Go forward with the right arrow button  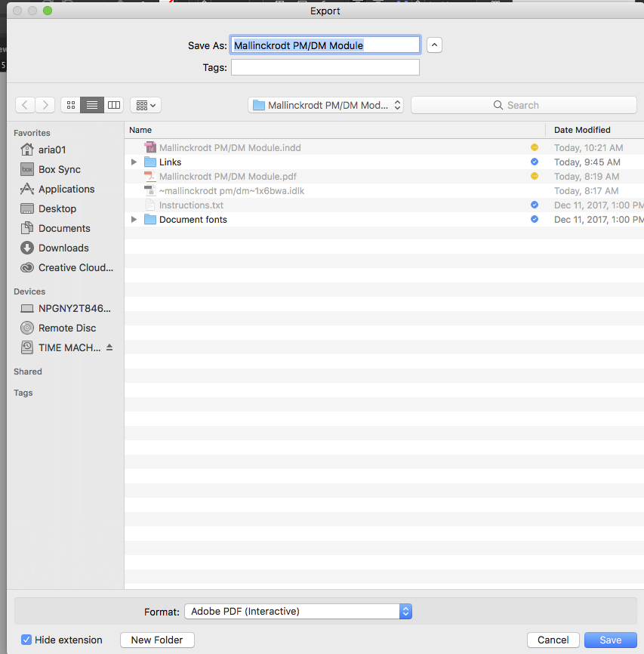point(45,105)
